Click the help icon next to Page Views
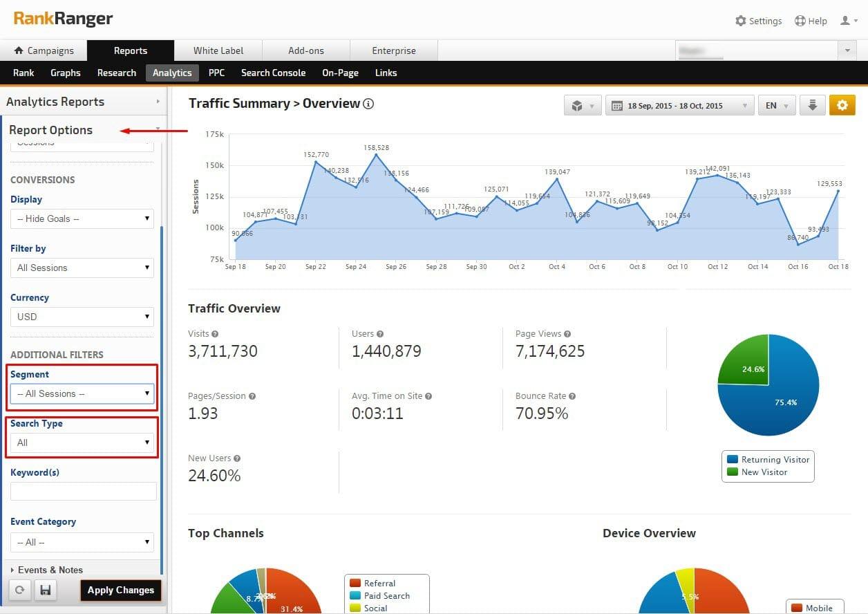Screen dimensions: 868x614 [x=567, y=334]
